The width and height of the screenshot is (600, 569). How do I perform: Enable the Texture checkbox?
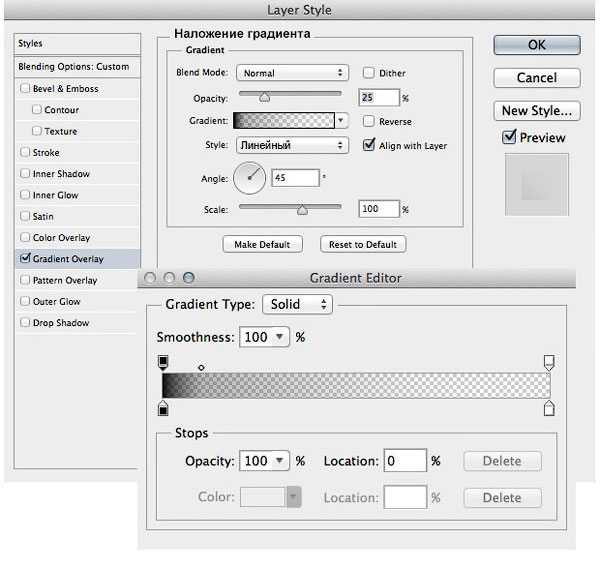[37, 131]
